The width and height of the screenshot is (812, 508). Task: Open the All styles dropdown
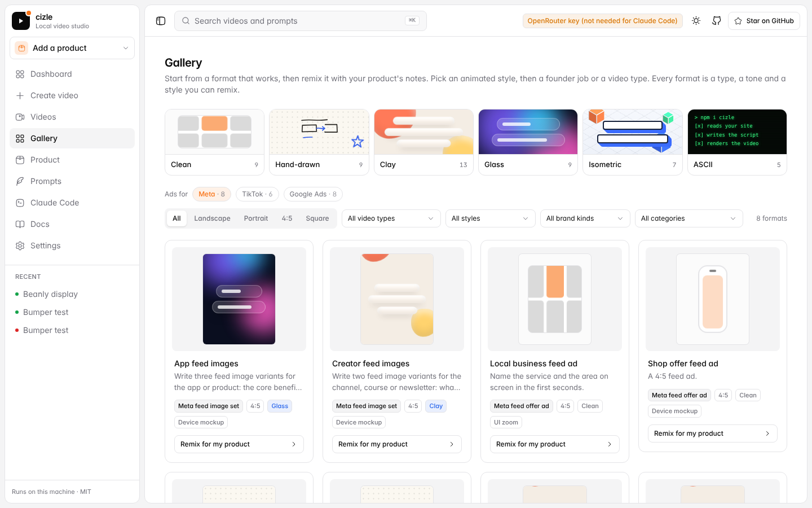click(490, 218)
